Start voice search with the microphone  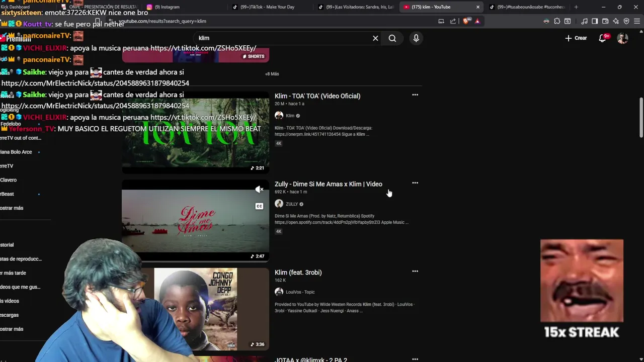click(x=416, y=38)
